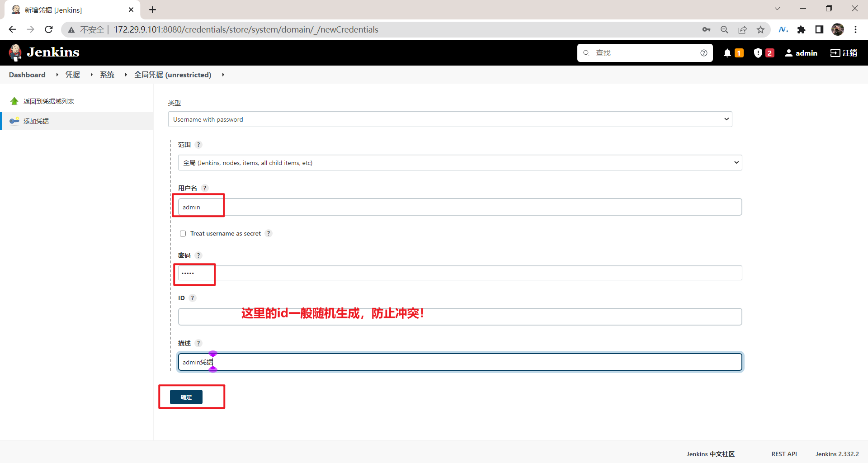Open the 类型 Username with password dropdown

point(450,119)
